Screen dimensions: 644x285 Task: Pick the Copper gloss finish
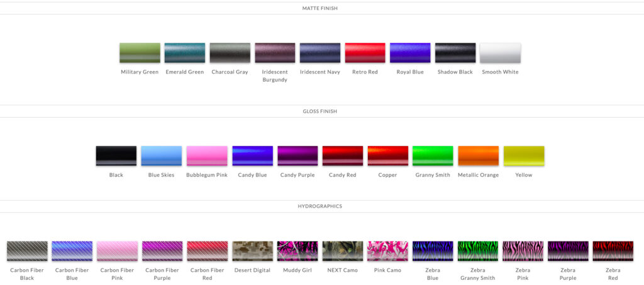coord(388,156)
